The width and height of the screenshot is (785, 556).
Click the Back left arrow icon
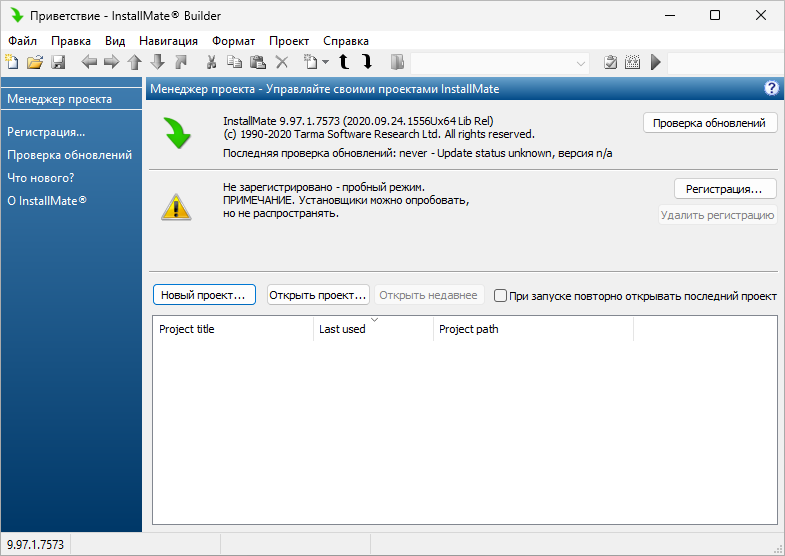tap(89, 62)
